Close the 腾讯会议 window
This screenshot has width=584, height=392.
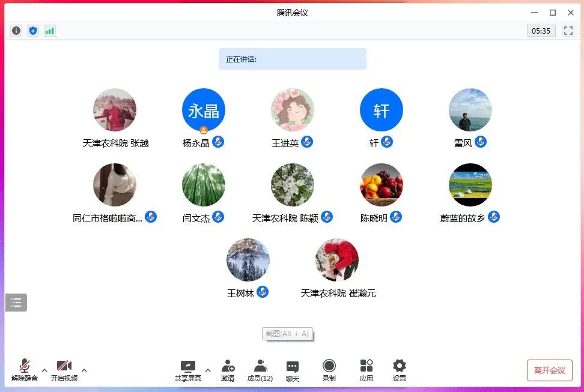[571, 13]
